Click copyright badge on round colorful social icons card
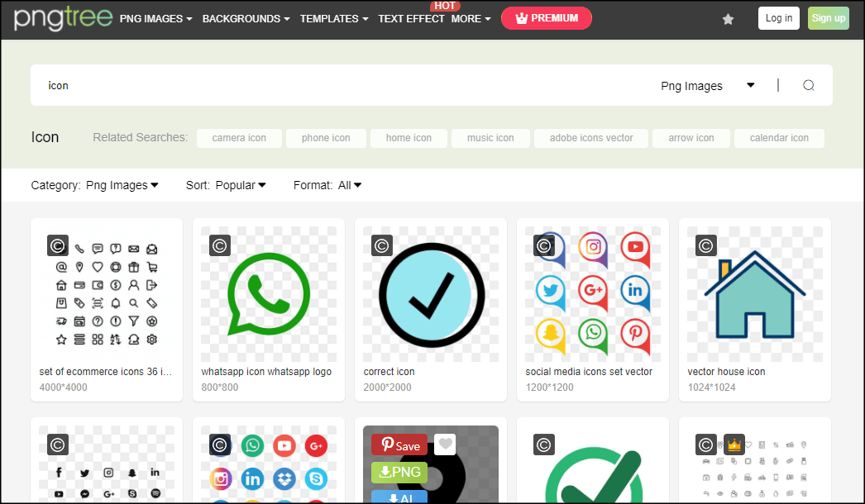The width and height of the screenshot is (865, 504). (x=220, y=445)
